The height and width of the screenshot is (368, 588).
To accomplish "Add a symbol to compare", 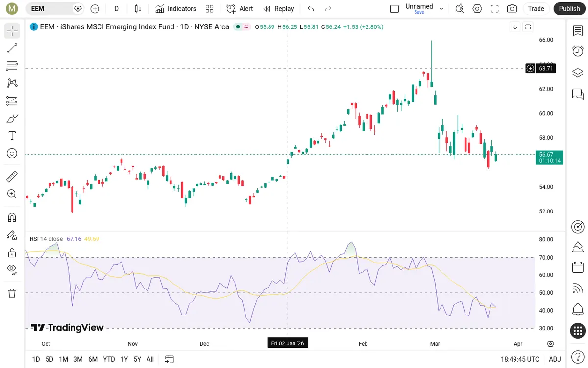I will (x=95, y=9).
